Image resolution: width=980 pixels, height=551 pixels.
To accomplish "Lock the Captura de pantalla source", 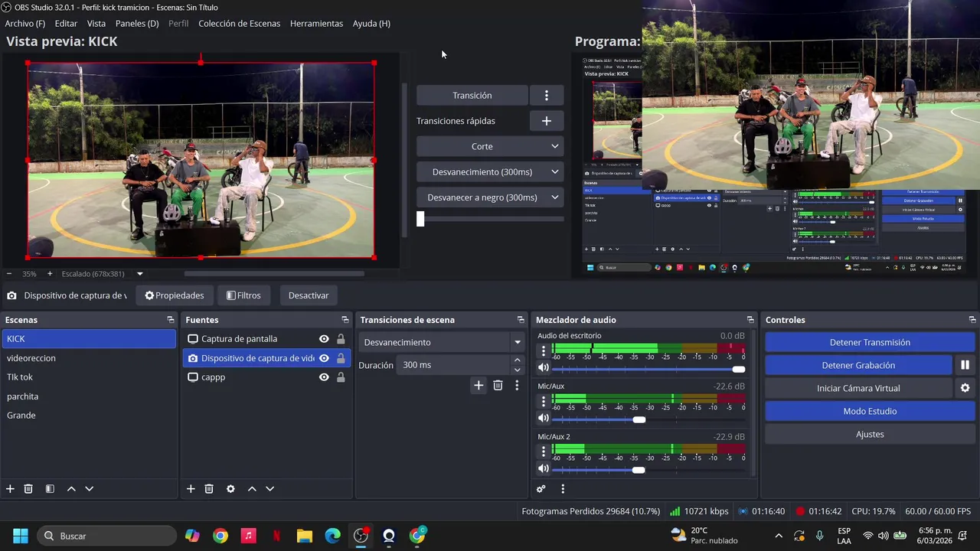I will click(341, 339).
